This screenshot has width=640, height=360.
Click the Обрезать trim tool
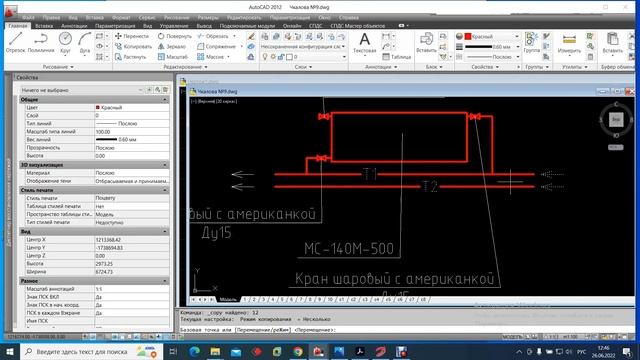pos(213,36)
